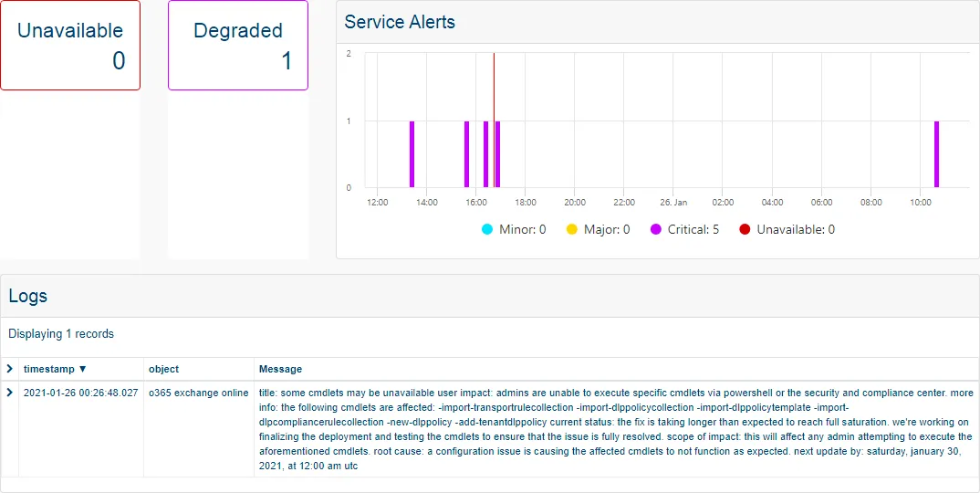
Task: Select the o365 exchange online object cell
Action: [198, 393]
